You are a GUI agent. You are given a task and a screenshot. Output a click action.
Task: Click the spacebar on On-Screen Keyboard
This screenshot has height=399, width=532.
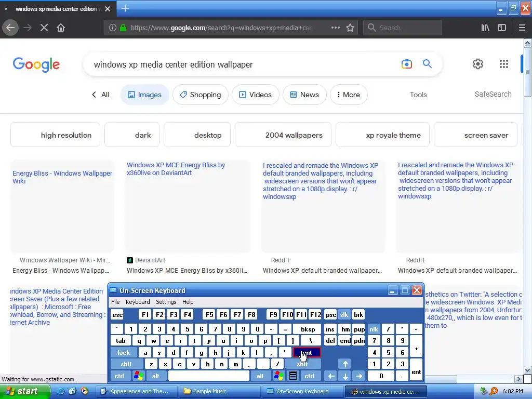click(209, 376)
